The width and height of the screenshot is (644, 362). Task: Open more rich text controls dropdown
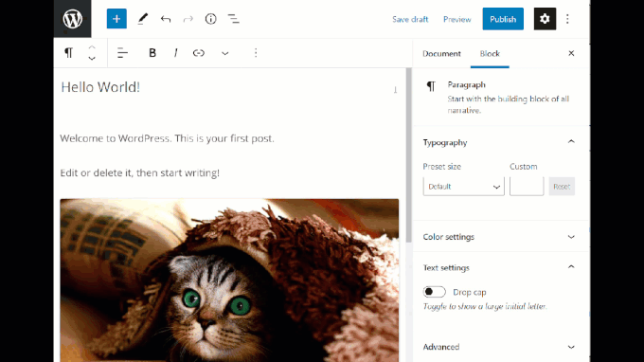225,53
